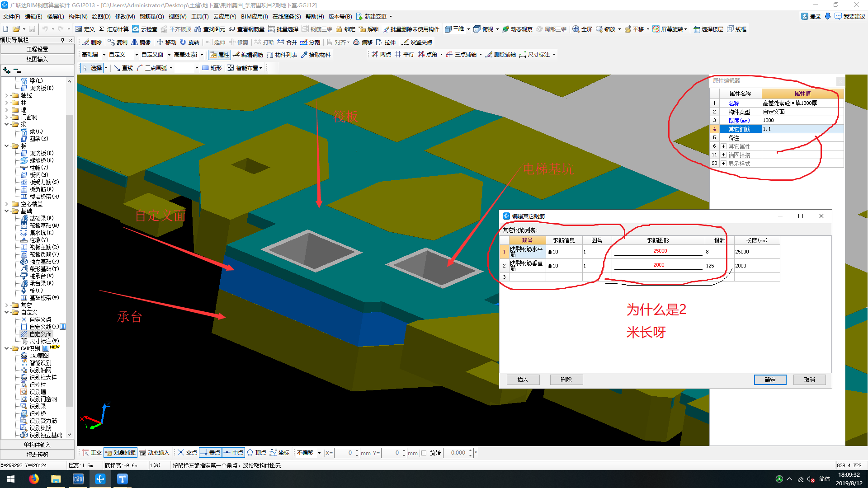Screen dimensions: 868x488
Task: Use the 合并 merge tool
Action: coord(288,42)
